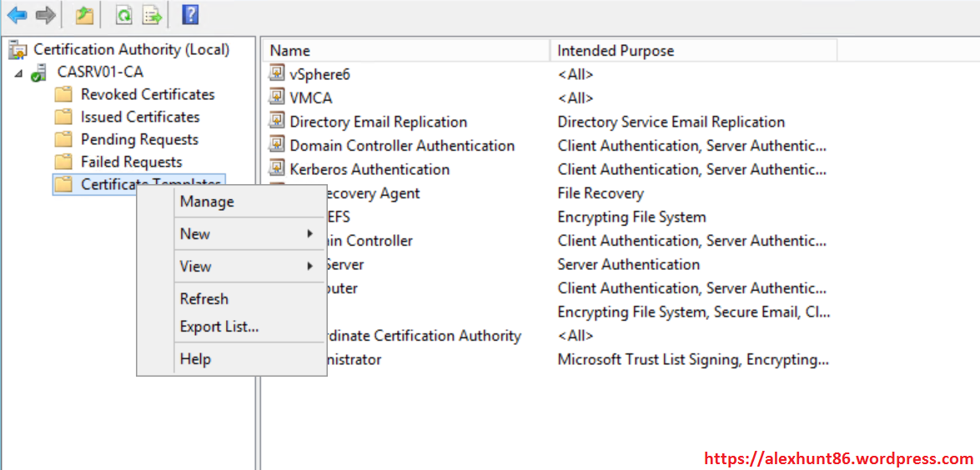Choose Export List... in the context menu
This screenshot has width=980, height=470.
(x=219, y=327)
